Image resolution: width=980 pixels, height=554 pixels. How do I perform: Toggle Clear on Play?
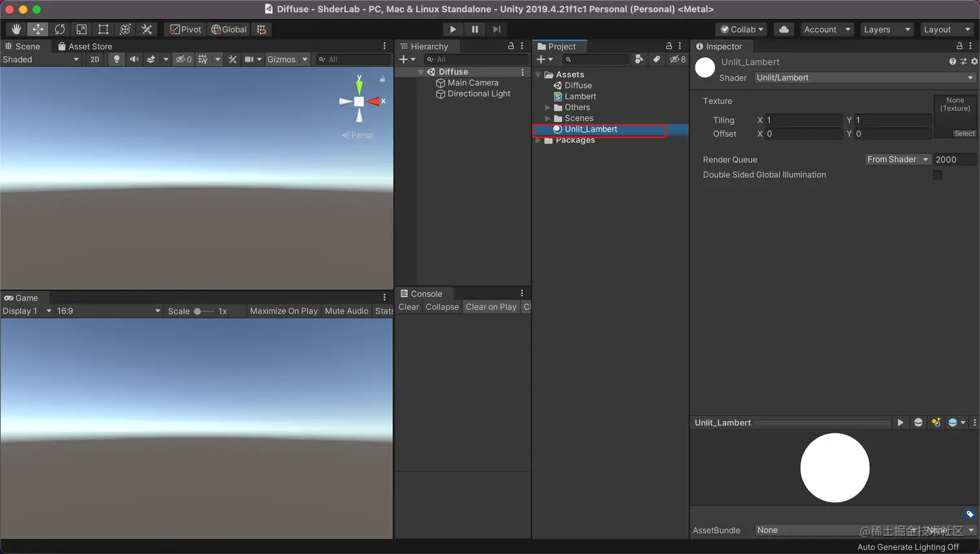click(x=491, y=307)
